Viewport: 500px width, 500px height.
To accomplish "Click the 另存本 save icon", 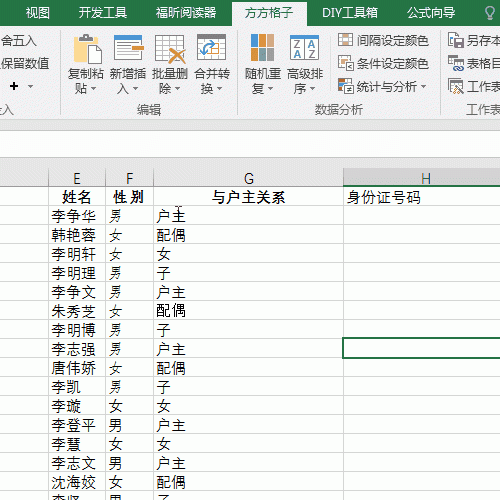I will click(456, 40).
